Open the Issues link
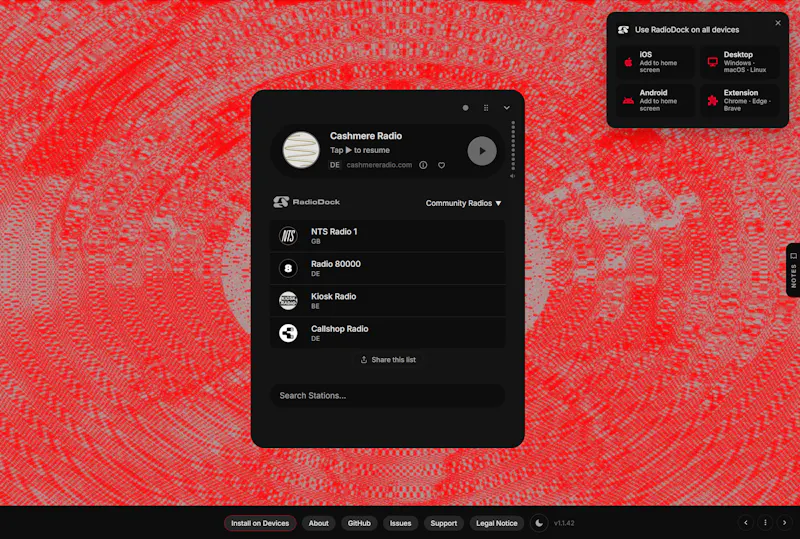The image size is (800, 539). click(401, 523)
